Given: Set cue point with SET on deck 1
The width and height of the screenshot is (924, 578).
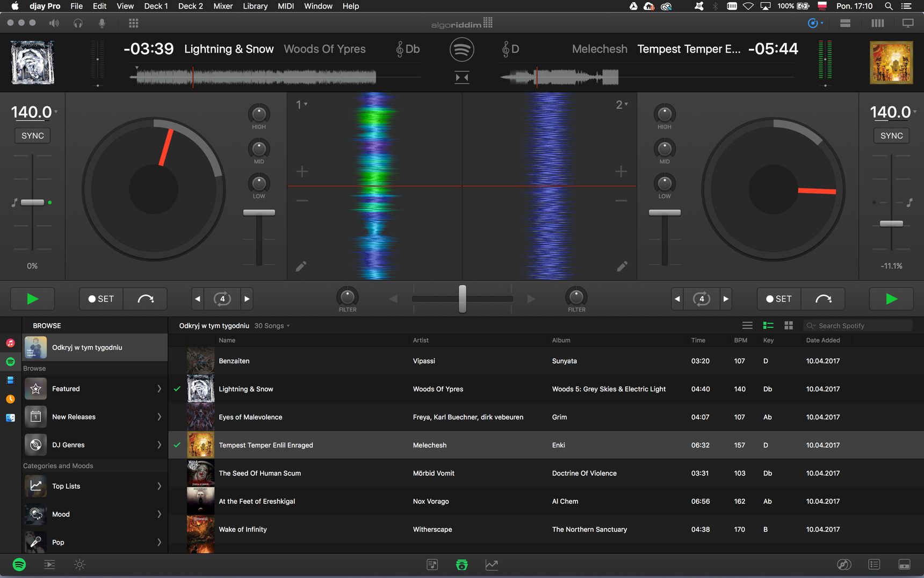Looking at the screenshot, I should (102, 299).
